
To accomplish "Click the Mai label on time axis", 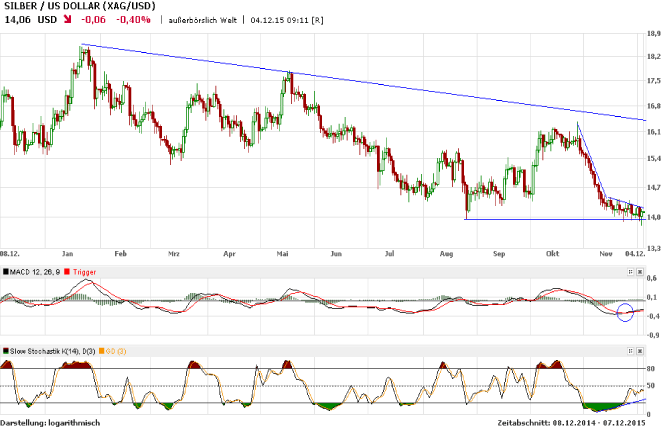I will 283,255.
